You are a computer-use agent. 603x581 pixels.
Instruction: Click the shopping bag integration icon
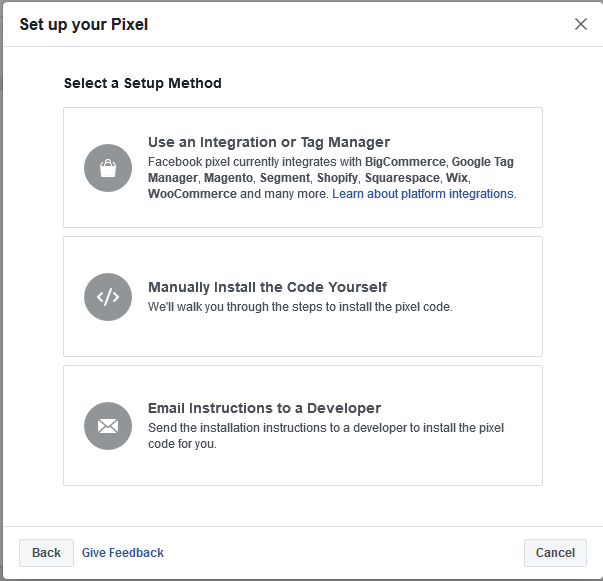108,168
